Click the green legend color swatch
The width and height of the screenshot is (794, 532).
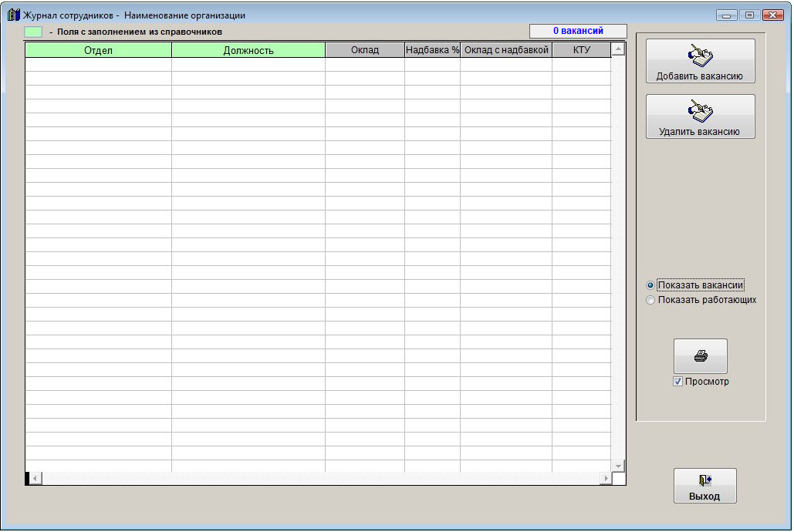tap(33, 32)
